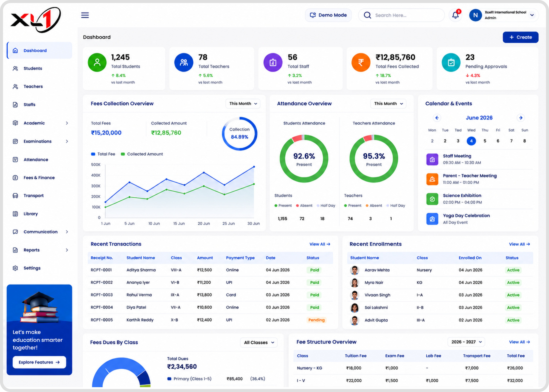Image resolution: width=549 pixels, height=392 pixels.
Task: Click receipt RCPT-0003
Action: [x=102, y=295]
